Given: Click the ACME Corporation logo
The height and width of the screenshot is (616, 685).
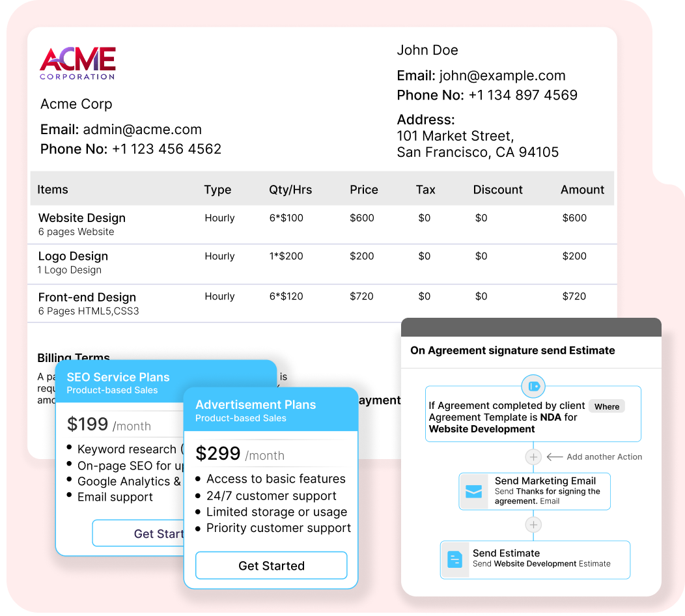Looking at the screenshot, I should click(x=77, y=63).
